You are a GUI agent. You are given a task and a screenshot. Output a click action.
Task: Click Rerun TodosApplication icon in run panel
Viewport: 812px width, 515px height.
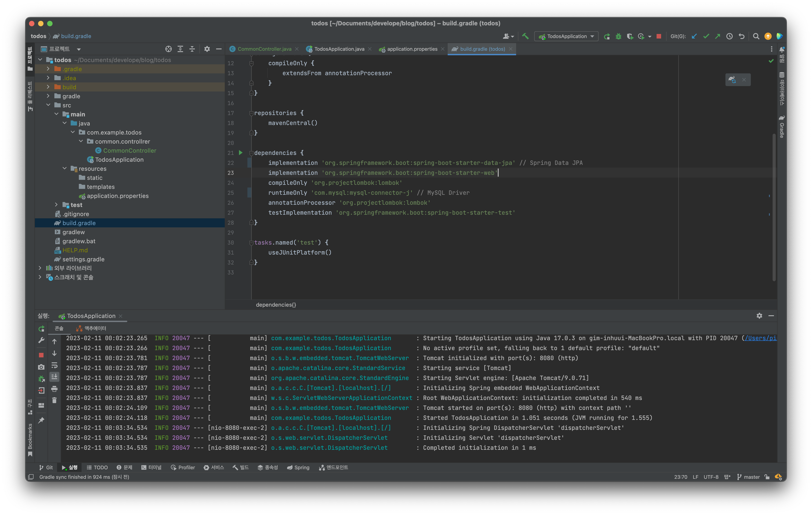(x=41, y=329)
